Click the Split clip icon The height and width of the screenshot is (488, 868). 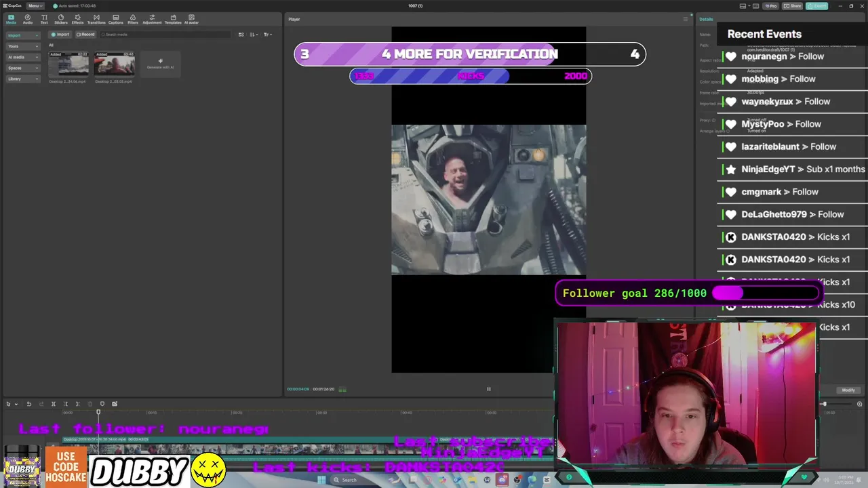pyautogui.click(x=54, y=404)
